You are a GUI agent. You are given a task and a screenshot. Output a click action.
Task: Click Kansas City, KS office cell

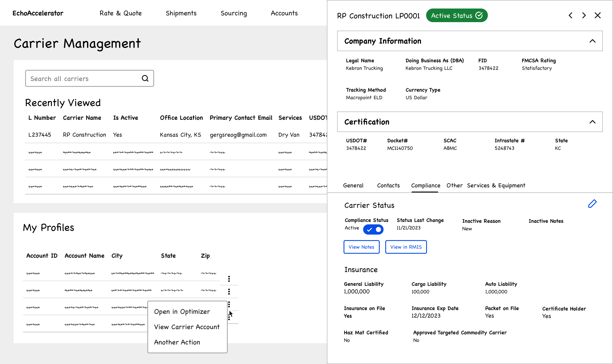point(180,135)
